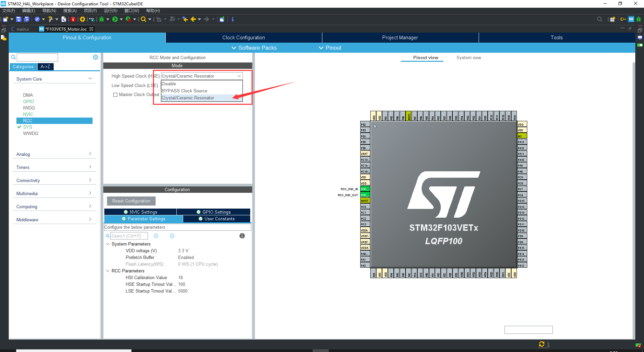
Task: Select DMA in the System Core list
Action: coord(28,95)
